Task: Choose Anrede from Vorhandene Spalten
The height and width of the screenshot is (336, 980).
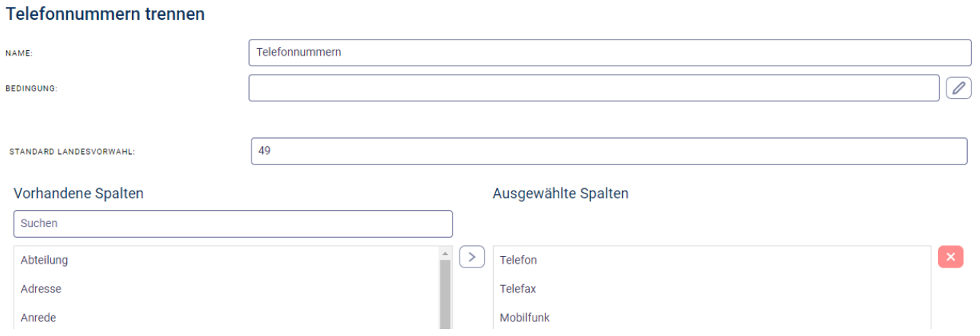Action: tap(39, 318)
